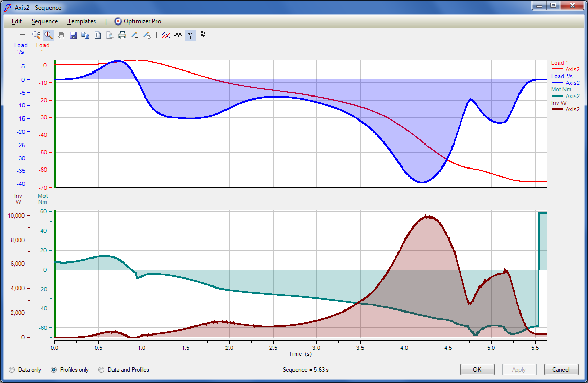Toggle the red-blue line chart icon

(166, 35)
